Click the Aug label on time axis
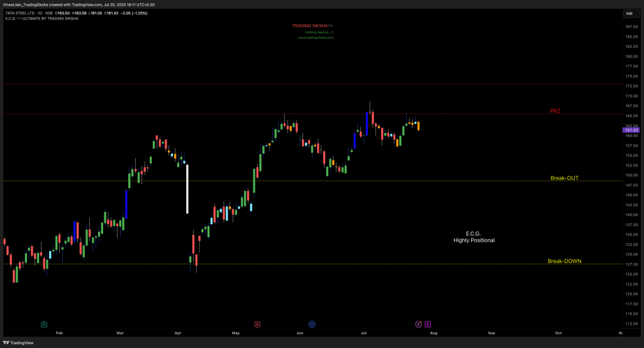The height and width of the screenshot is (348, 644). point(433,332)
